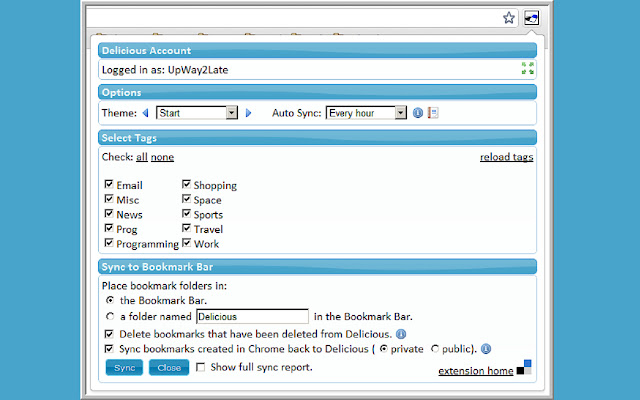The height and width of the screenshot is (400, 640).
Task: Uncheck the Email tag
Action: (x=109, y=184)
